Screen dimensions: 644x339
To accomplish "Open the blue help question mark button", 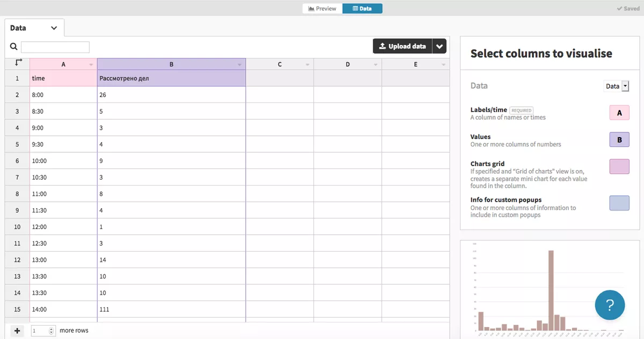I will click(610, 305).
